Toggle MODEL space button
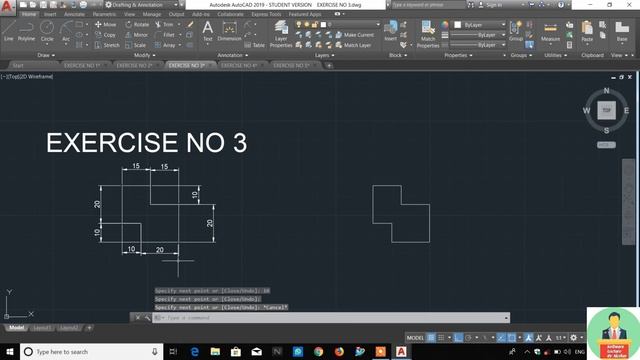 [x=415, y=338]
